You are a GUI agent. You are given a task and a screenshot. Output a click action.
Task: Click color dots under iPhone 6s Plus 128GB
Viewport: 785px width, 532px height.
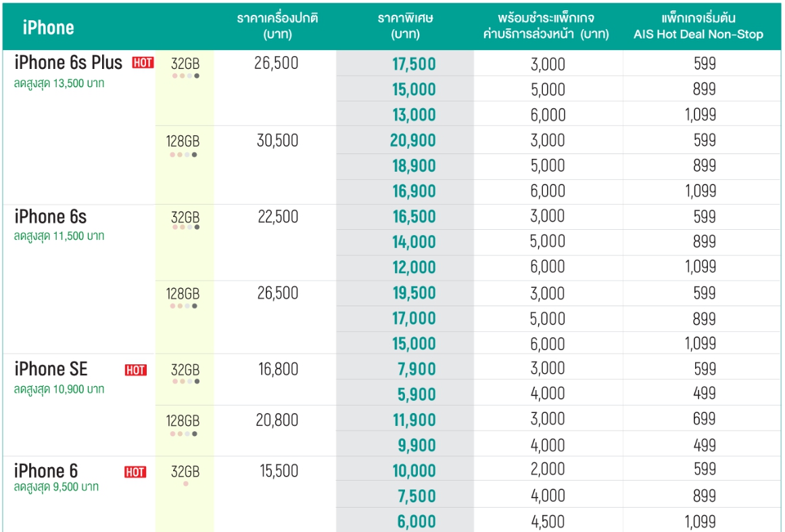coord(184,155)
